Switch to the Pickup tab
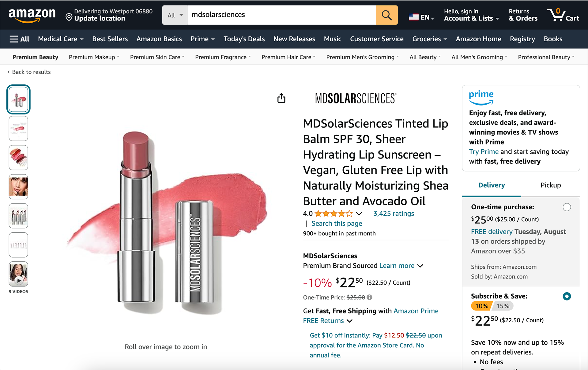Image resolution: width=588 pixels, height=370 pixels. [x=550, y=185]
